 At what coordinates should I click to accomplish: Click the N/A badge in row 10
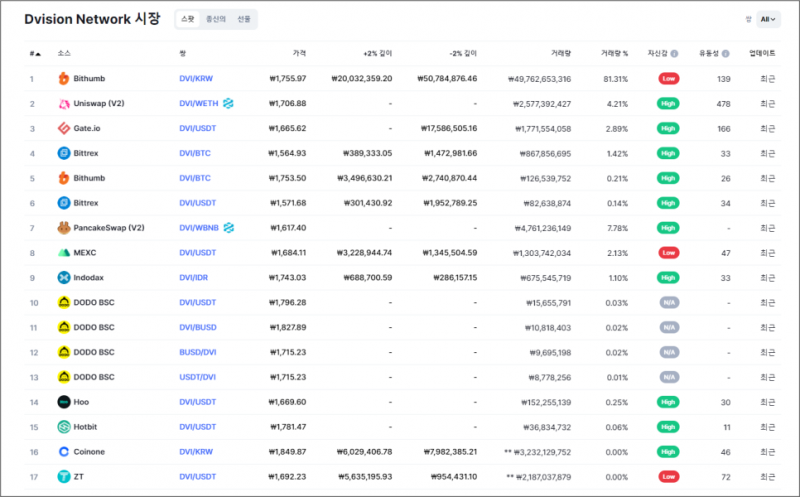pos(669,303)
